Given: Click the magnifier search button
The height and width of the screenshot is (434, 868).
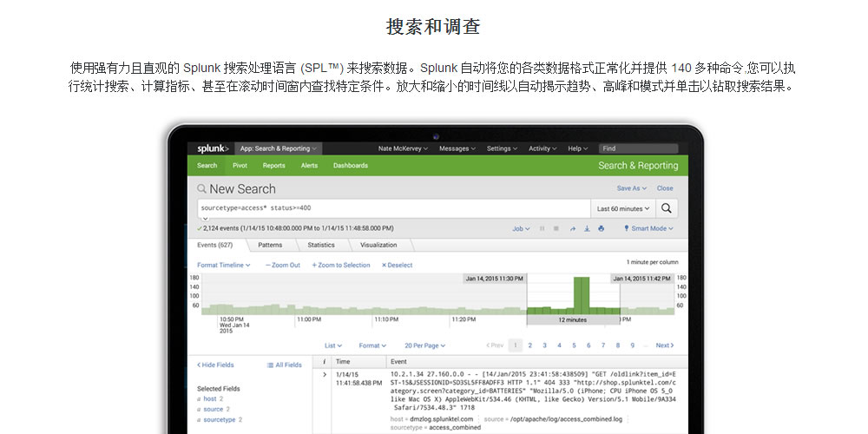Looking at the screenshot, I should click(x=667, y=208).
